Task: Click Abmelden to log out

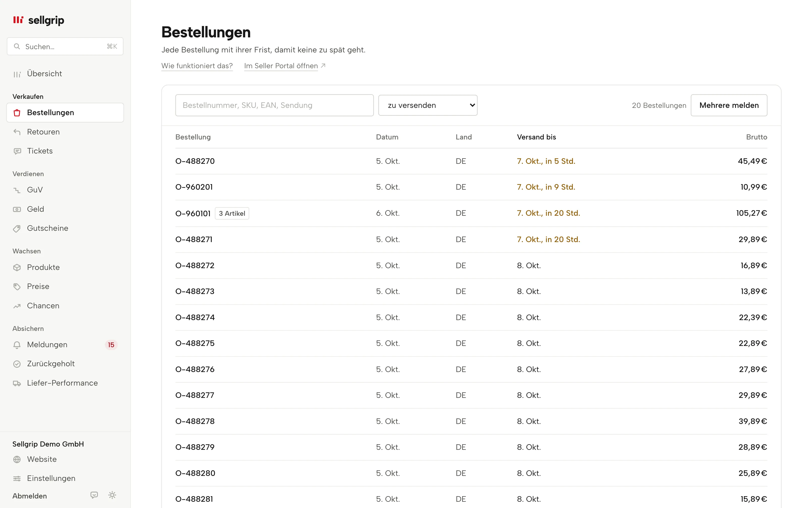Action: (30, 496)
